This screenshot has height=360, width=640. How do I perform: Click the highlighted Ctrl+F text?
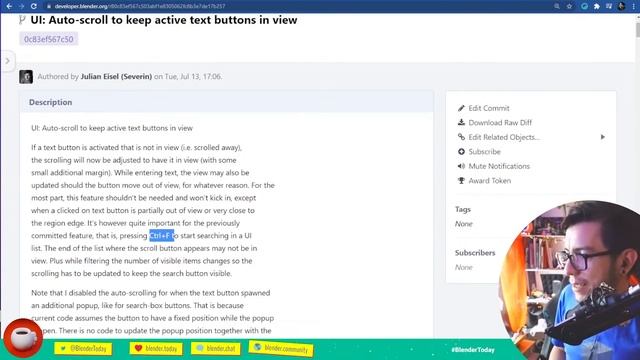(x=162, y=236)
